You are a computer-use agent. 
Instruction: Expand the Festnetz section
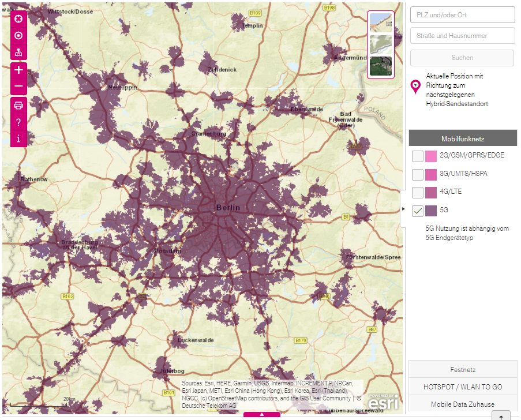(462, 369)
